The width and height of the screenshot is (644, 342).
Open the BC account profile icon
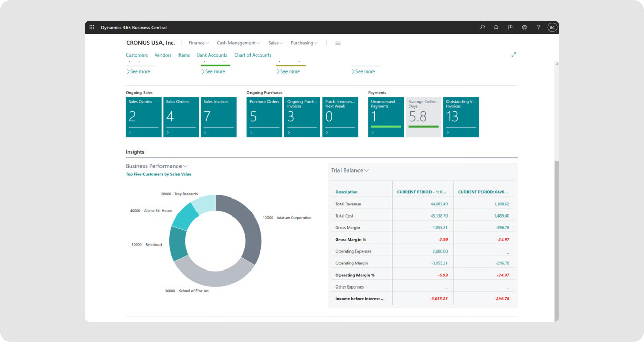click(x=552, y=27)
